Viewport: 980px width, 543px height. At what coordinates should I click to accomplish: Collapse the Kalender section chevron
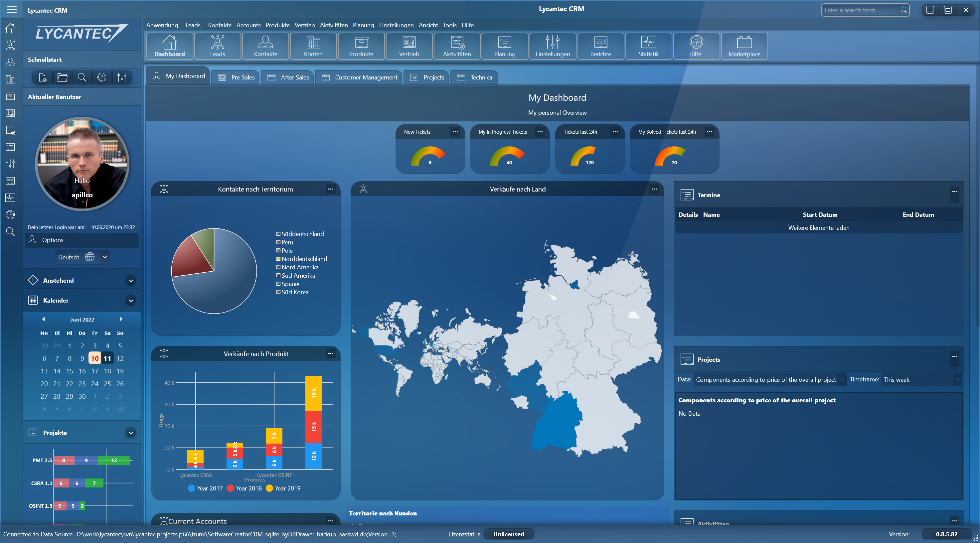(x=130, y=300)
